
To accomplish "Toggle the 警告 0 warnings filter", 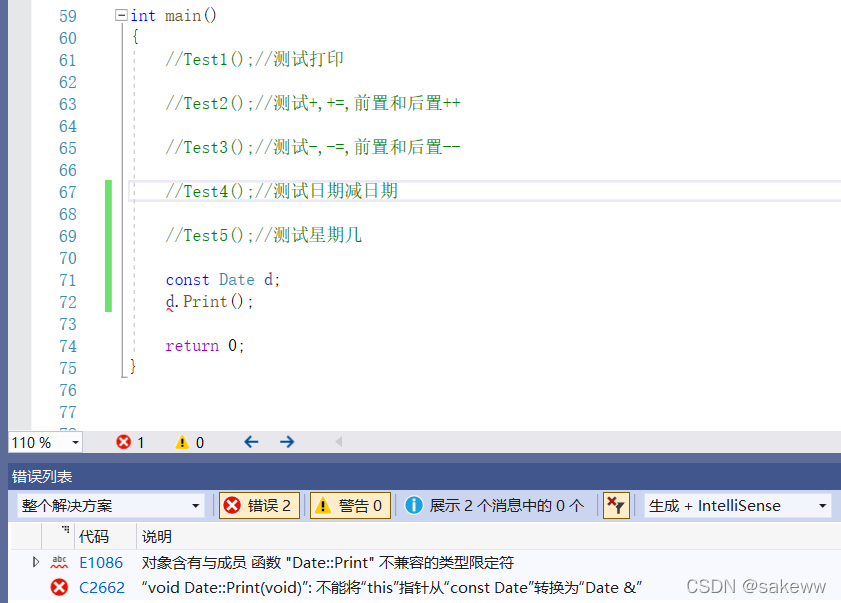I will click(350, 505).
